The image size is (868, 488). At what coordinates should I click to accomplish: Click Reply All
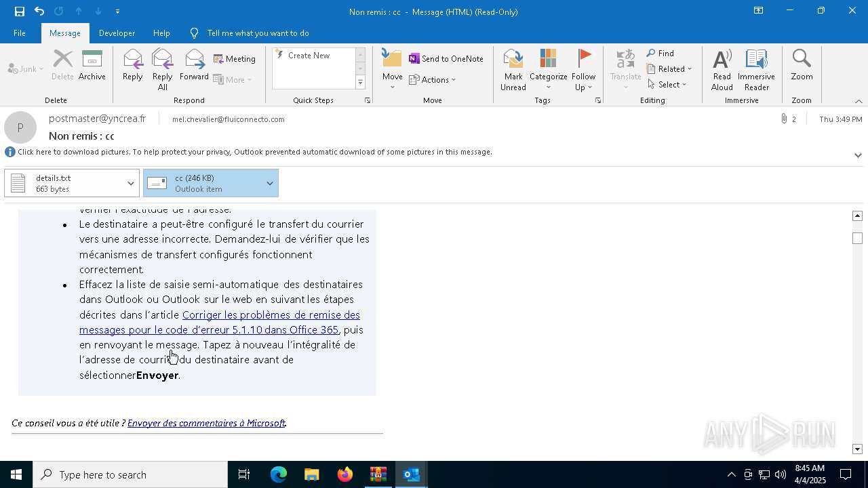coord(163,70)
